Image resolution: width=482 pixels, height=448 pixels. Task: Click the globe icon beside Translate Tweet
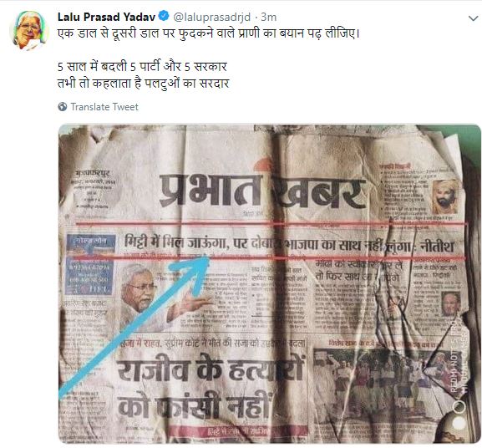point(63,107)
